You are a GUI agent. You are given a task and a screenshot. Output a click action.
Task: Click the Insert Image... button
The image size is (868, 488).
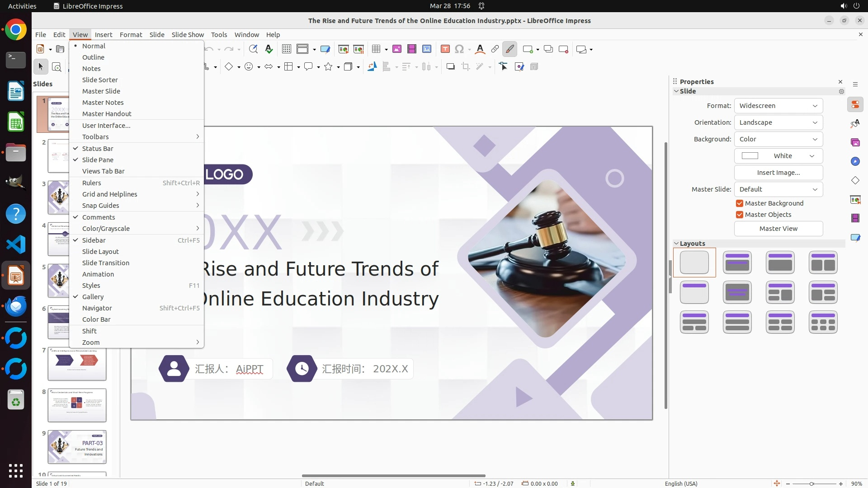click(x=778, y=173)
